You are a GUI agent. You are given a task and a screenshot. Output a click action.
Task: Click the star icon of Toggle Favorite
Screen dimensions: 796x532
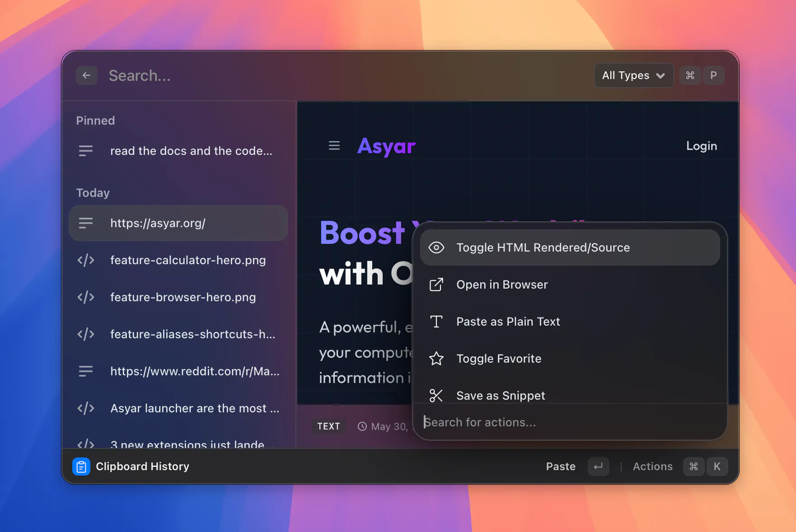coord(436,359)
